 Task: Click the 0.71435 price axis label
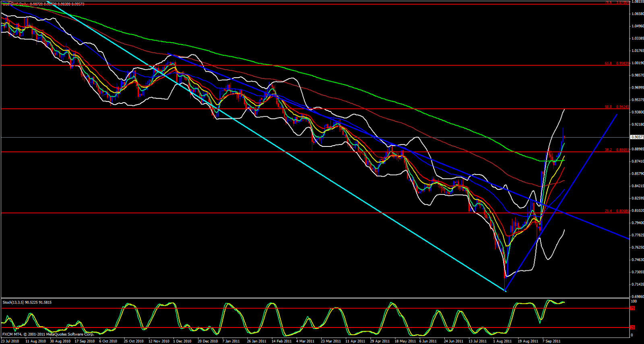click(x=637, y=284)
